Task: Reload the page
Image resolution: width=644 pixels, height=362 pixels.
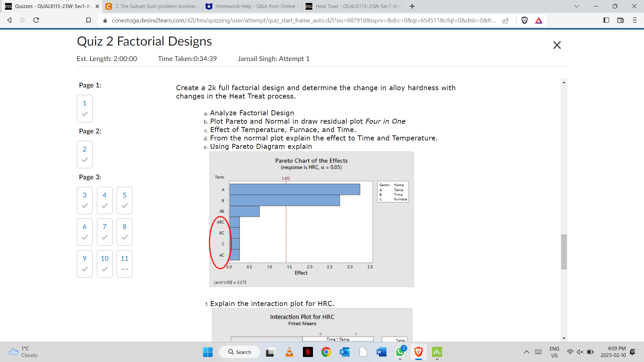Action: click(36, 20)
